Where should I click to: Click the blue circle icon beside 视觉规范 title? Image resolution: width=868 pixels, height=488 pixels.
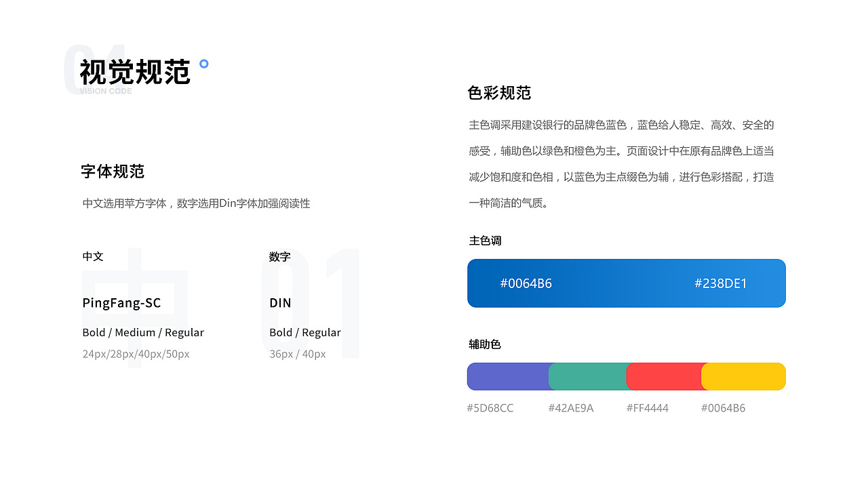pos(203,64)
